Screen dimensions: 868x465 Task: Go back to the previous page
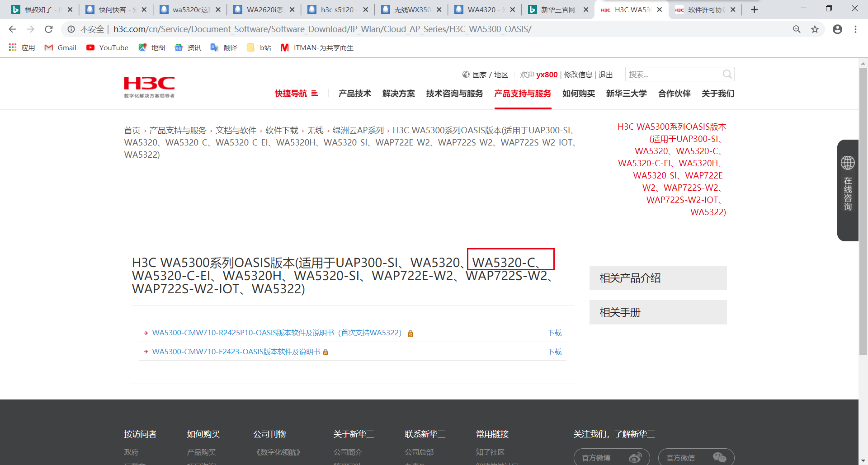12,29
